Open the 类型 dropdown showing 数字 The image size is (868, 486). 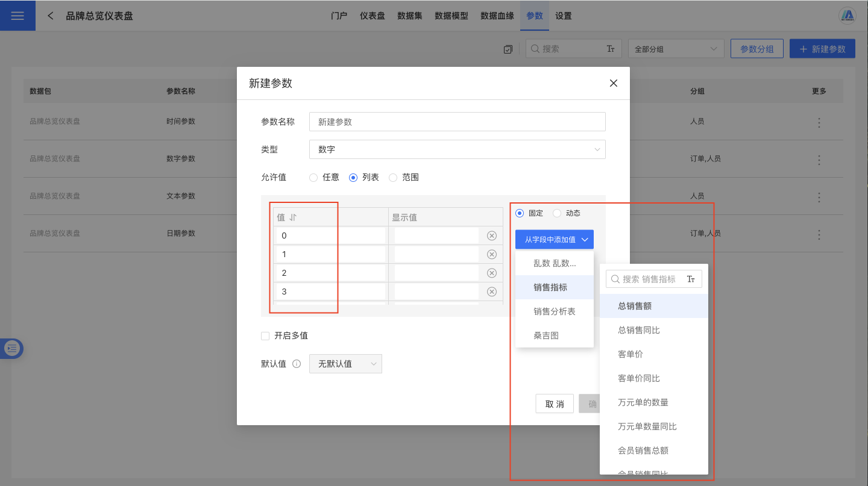(x=457, y=149)
